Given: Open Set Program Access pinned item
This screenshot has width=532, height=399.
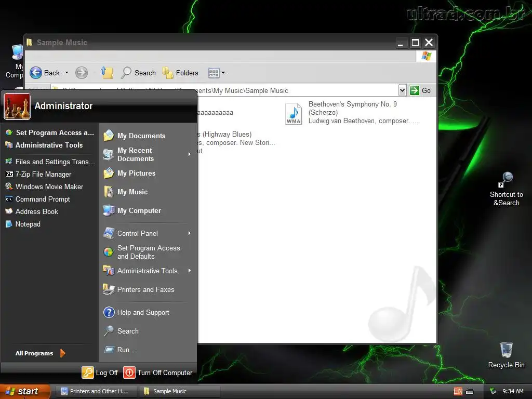Looking at the screenshot, I should click(x=50, y=132).
